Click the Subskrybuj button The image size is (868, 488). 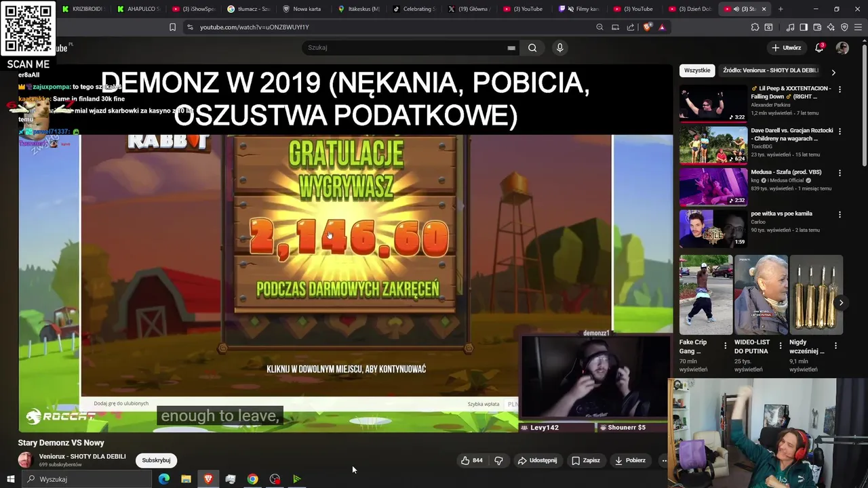[156, 460]
